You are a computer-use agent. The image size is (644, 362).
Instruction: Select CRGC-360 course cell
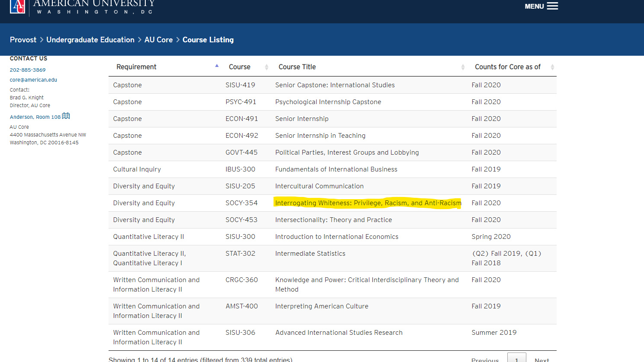click(x=242, y=280)
